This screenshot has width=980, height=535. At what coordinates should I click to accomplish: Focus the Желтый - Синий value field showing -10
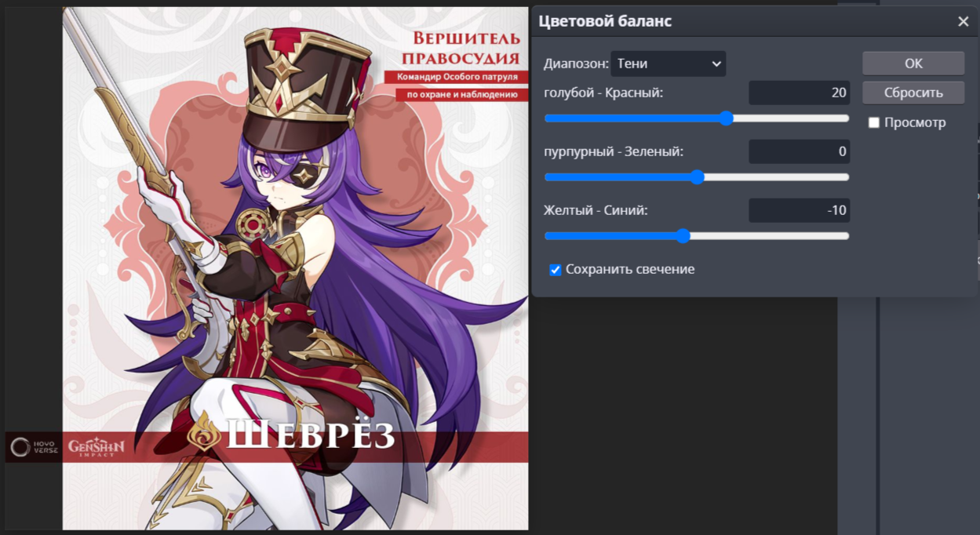799,210
